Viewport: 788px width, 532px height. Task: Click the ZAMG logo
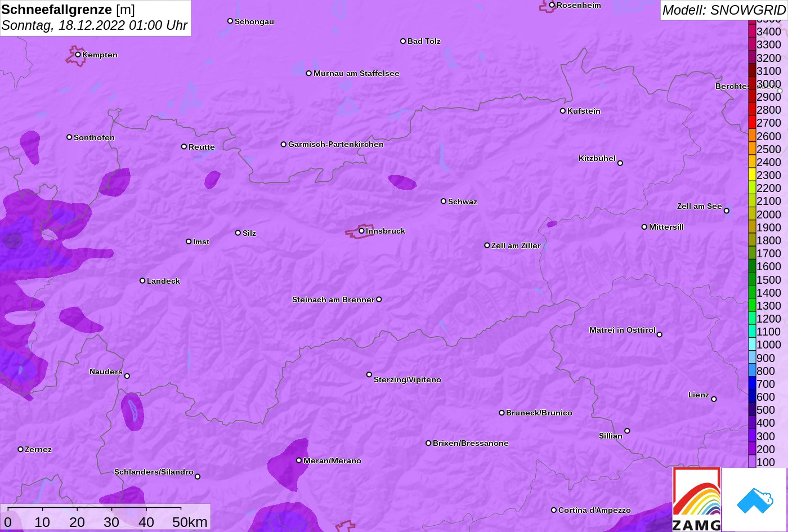coord(697,499)
